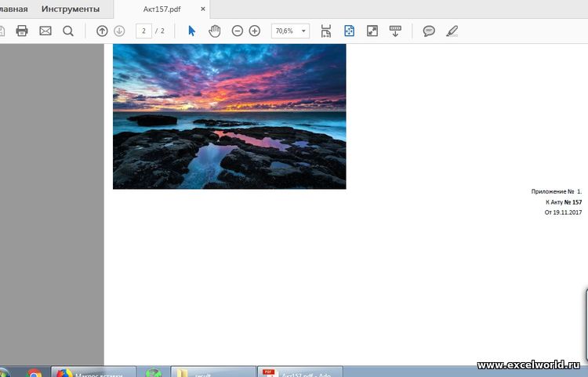Screen dimensions: 588x377
Task: Go to previous page with up arrow
Action: 101,31
